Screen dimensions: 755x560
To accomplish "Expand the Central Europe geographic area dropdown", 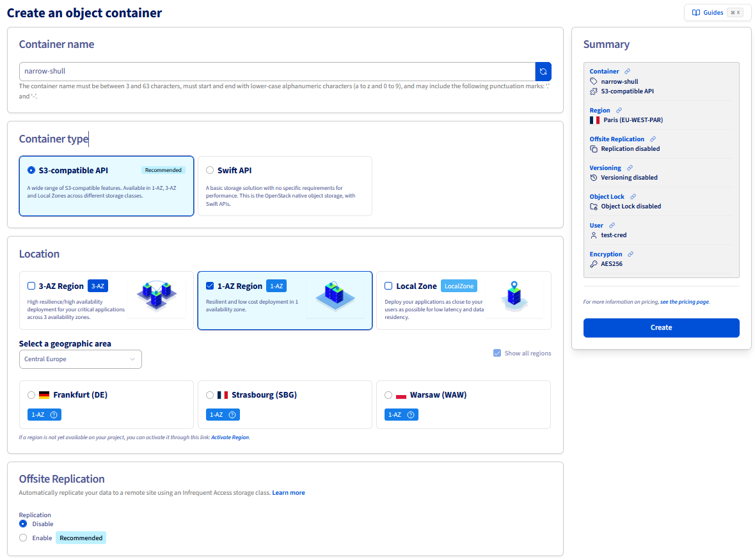I will point(81,359).
